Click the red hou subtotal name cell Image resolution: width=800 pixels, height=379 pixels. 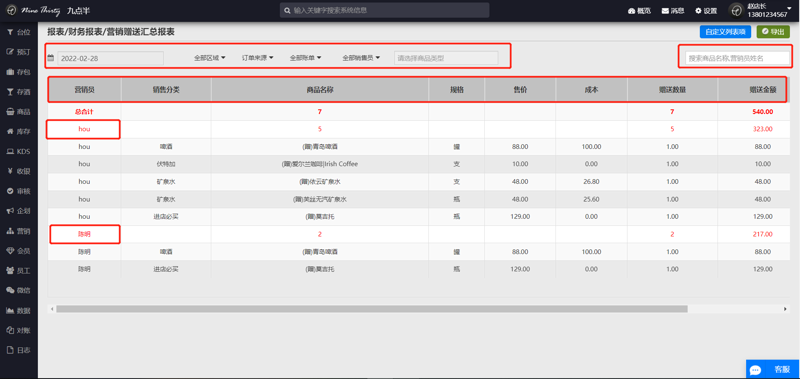point(85,129)
